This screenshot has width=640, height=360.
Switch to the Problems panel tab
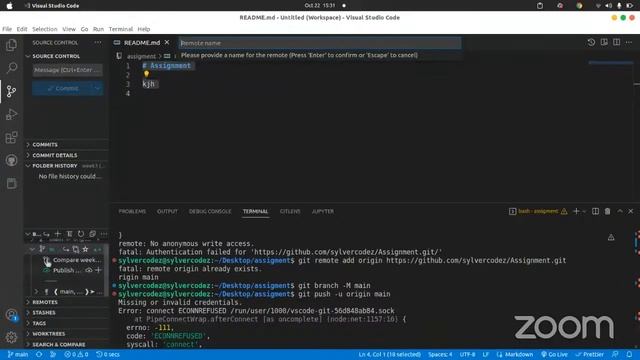coord(132,211)
